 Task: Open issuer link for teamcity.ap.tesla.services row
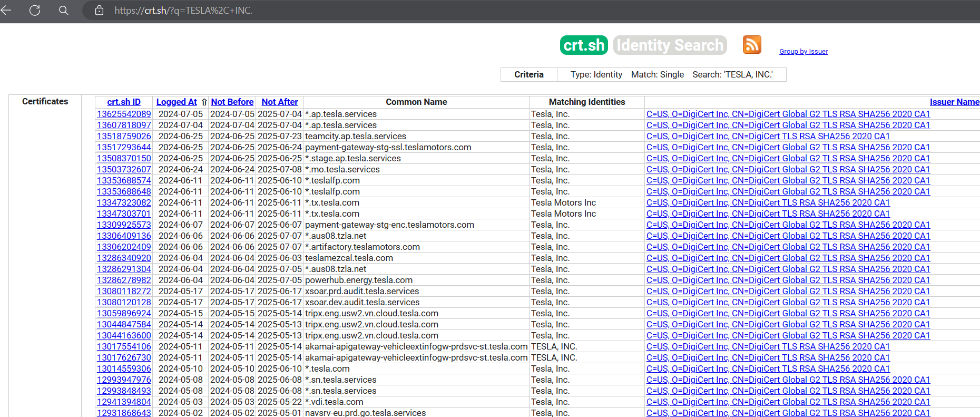pos(768,137)
